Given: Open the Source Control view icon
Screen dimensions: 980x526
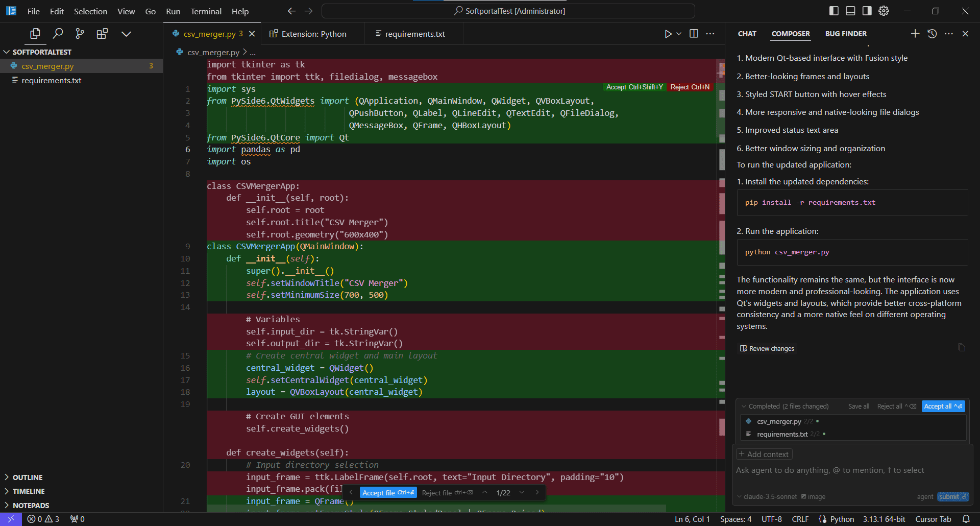Looking at the screenshot, I should tap(80, 34).
